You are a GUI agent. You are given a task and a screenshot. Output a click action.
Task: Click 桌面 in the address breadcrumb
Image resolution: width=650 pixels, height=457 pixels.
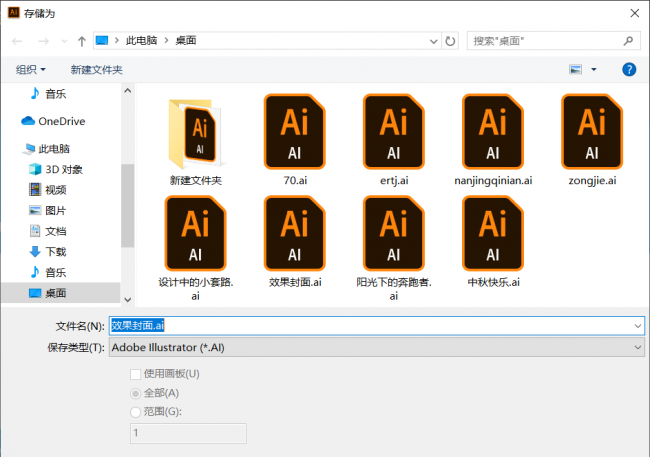(186, 40)
